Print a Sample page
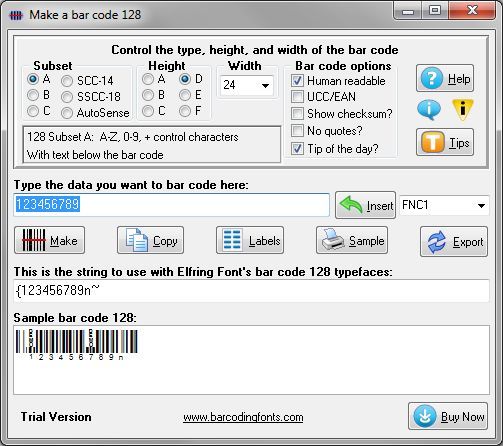The height and width of the screenshot is (446, 503). (352, 240)
